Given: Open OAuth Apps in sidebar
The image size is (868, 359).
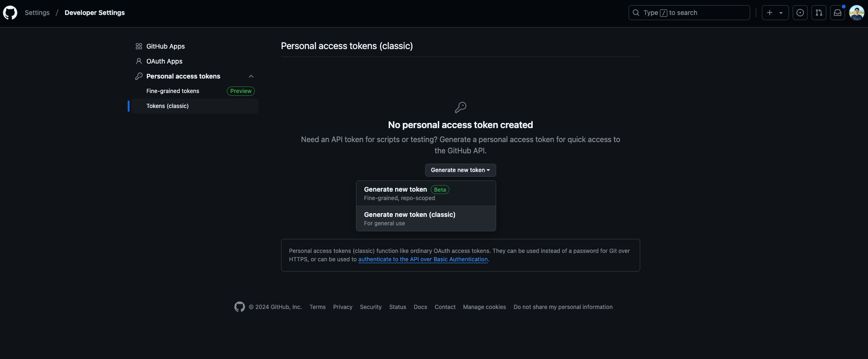Looking at the screenshot, I should 195,61.
